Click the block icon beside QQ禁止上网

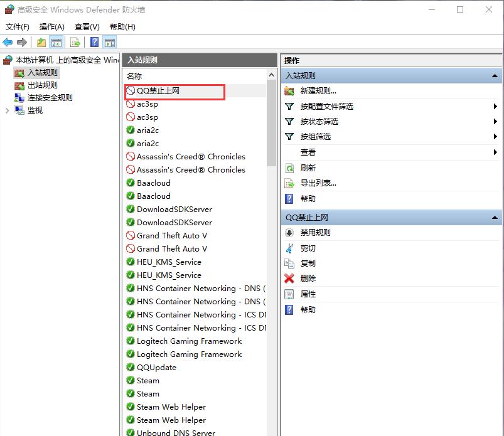coord(131,91)
